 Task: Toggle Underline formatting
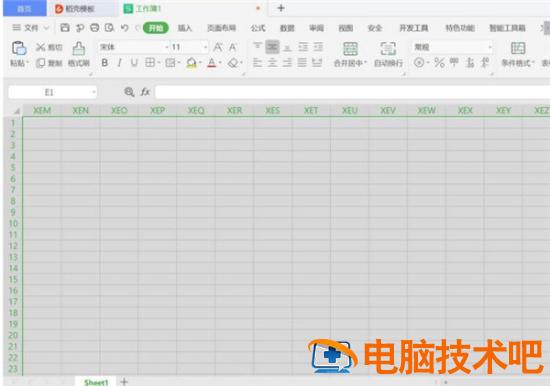pos(134,63)
